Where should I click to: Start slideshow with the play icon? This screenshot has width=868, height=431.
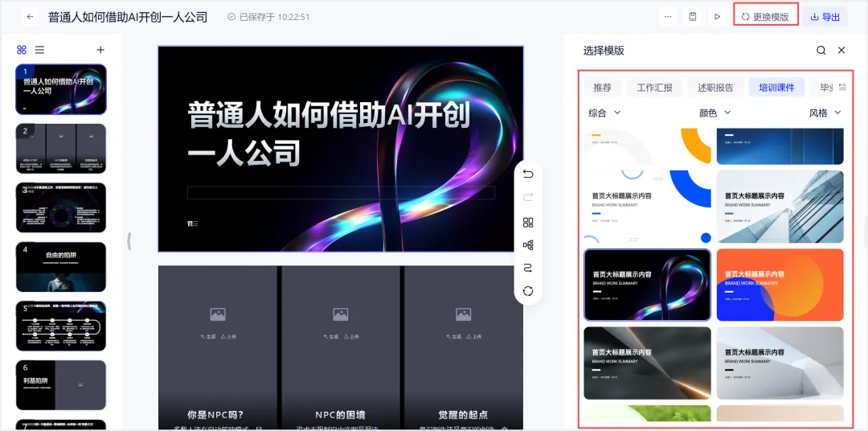(x=718, y=17)
